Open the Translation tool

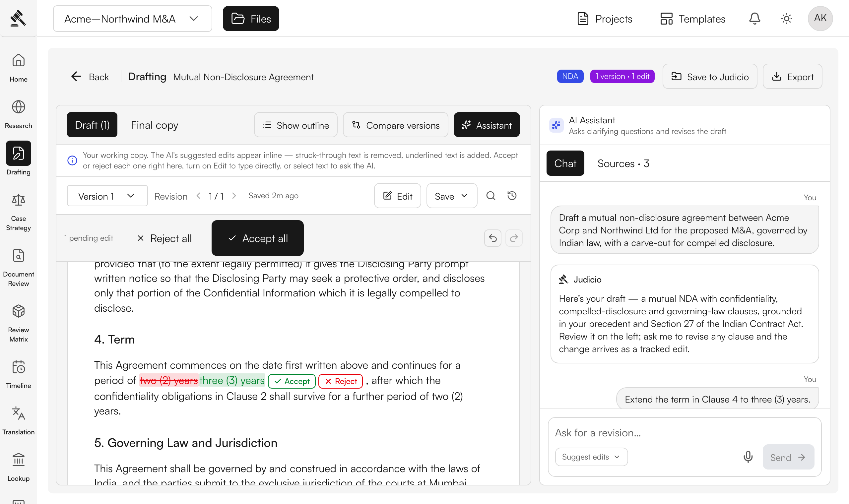click(18, 421)
